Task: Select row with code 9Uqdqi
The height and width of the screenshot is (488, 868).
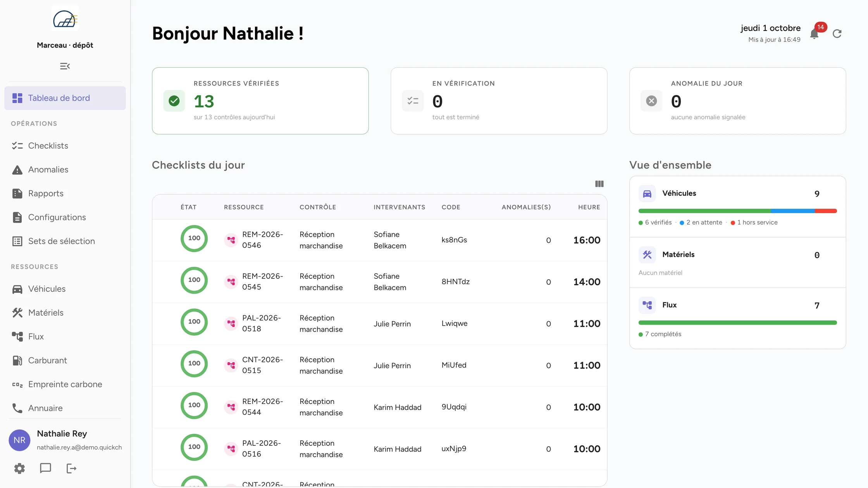Action: pyautogui.click(x=380, y=407)
